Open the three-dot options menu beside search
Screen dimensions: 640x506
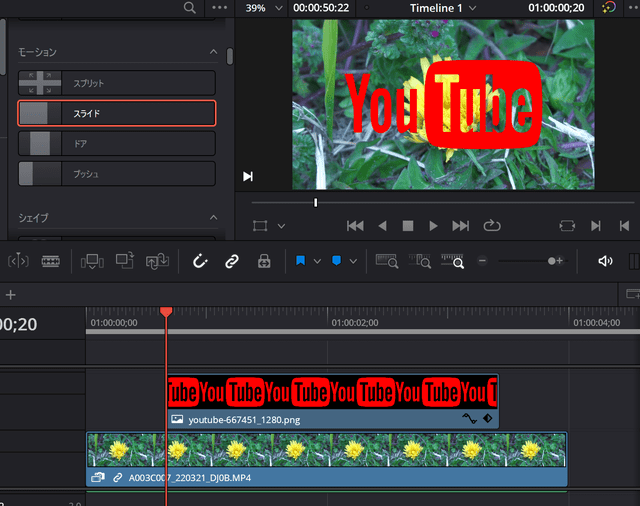click(x=220, y=8)
